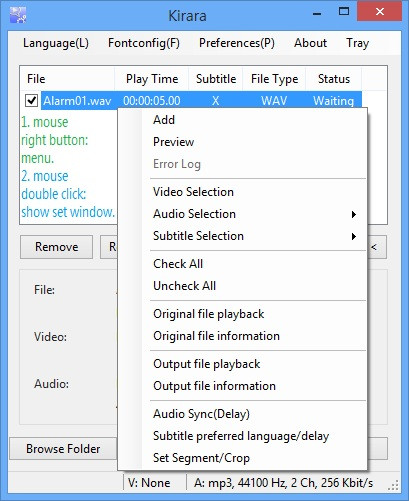Screen dimensions: 409x501
Task: Click the Play Time column header
Action: (152, 79)
